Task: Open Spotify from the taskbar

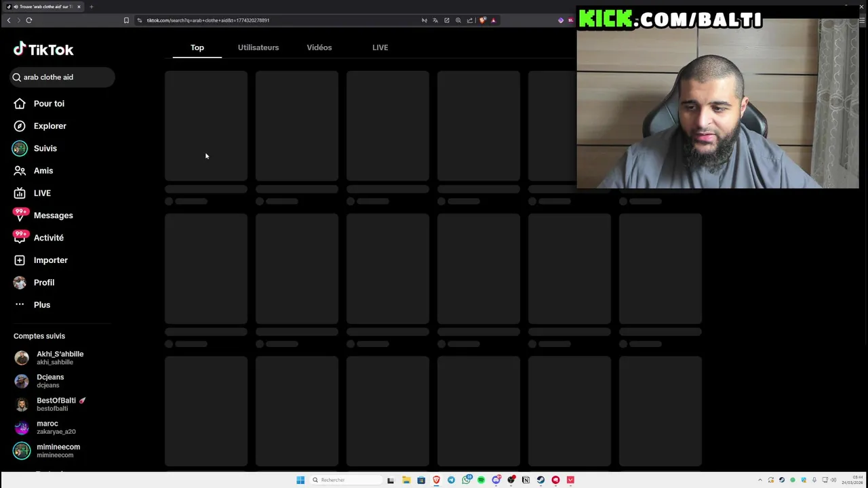Action: [481, 480]
